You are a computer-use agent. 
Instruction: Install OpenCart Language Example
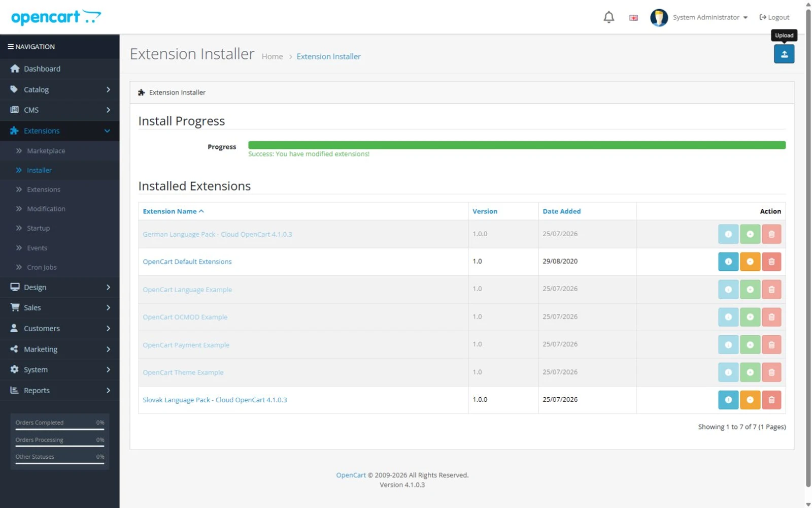(x=750, y=290)
